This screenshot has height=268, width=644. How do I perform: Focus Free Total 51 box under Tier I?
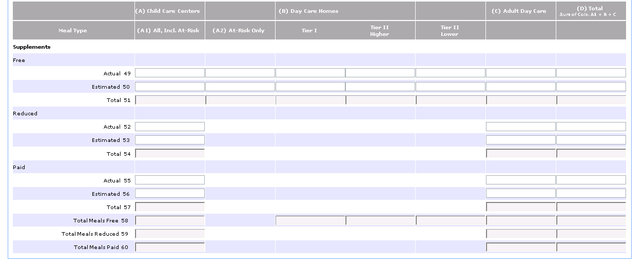[310, 100]
